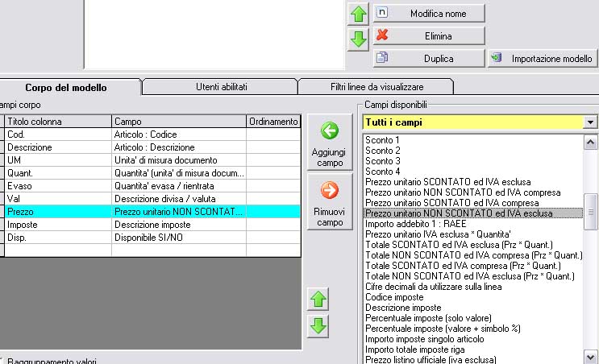Click the Rimuovi campo orange arrow button
This screenshot has width=599, height=364.
coord(329,201)
